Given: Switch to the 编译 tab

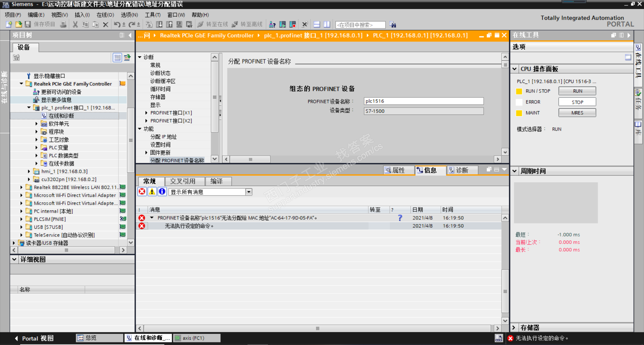Looking at the screenshot, I should pos(219,181).
